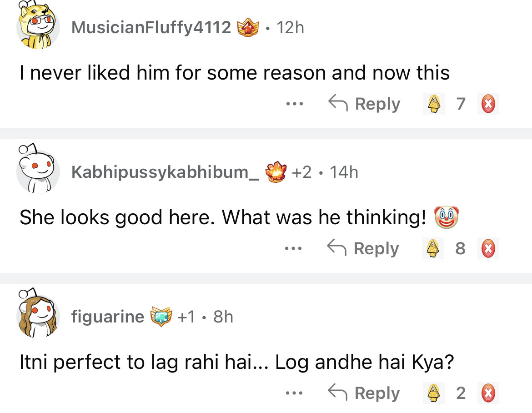Downvote the Kabhipussykabhibum_ comment
The image size is (532, 413).
pos(488,249)
